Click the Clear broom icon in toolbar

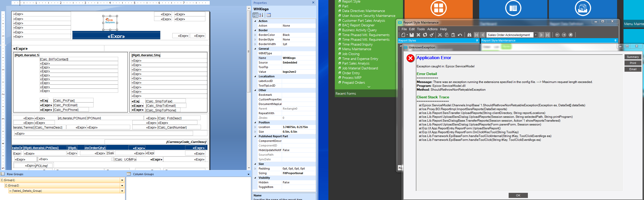[x=432, y=35]
